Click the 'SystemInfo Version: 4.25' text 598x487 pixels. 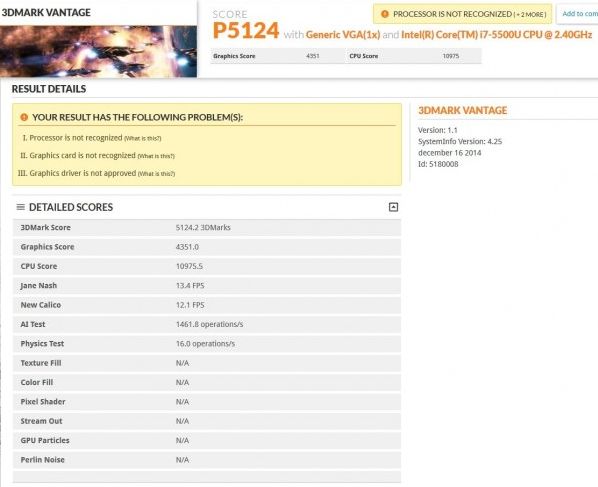click(x=460, y=141)
